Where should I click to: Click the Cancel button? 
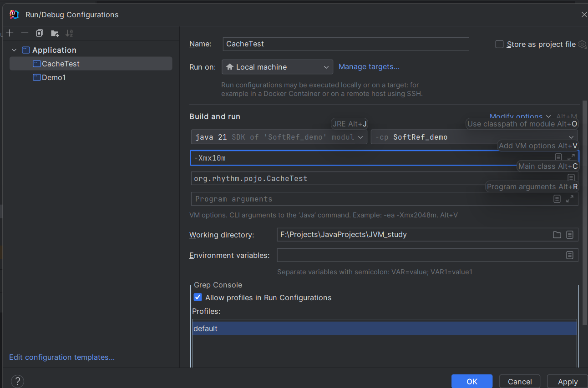tap(520, 381)
